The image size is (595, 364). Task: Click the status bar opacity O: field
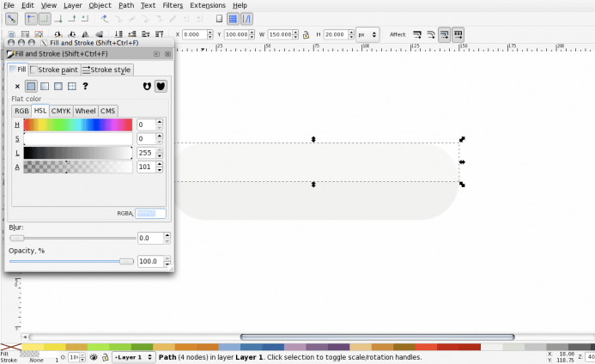tap(74, 357)
